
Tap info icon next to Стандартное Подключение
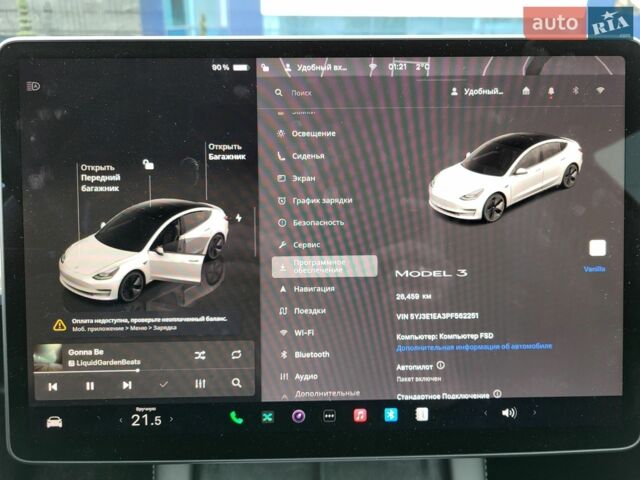click(497, 394)
